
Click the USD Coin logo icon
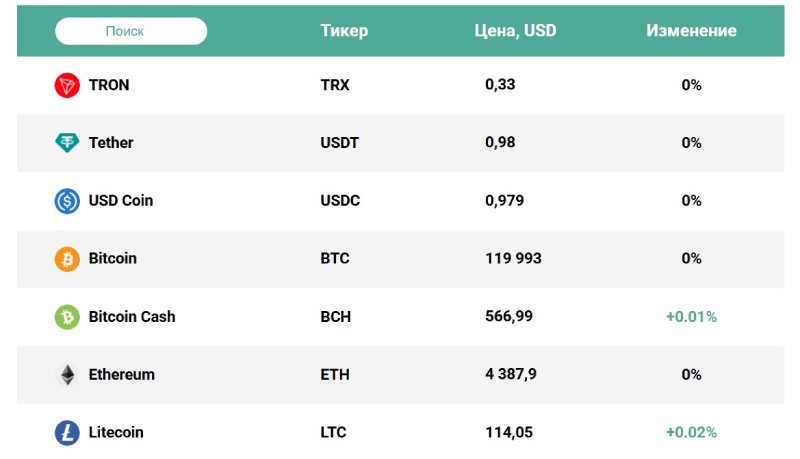pos(67,201)
